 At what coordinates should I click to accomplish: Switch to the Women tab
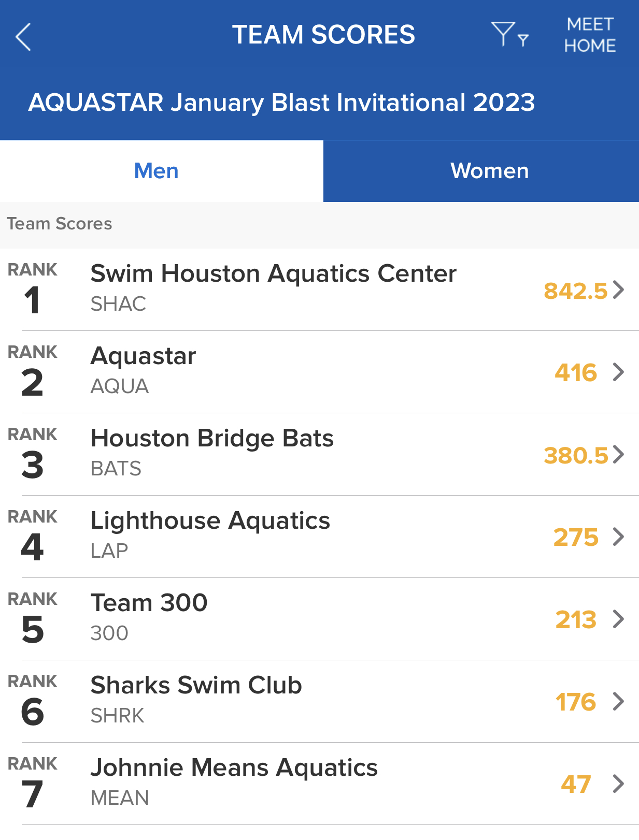pyautogui.click(x=489, y=171)
